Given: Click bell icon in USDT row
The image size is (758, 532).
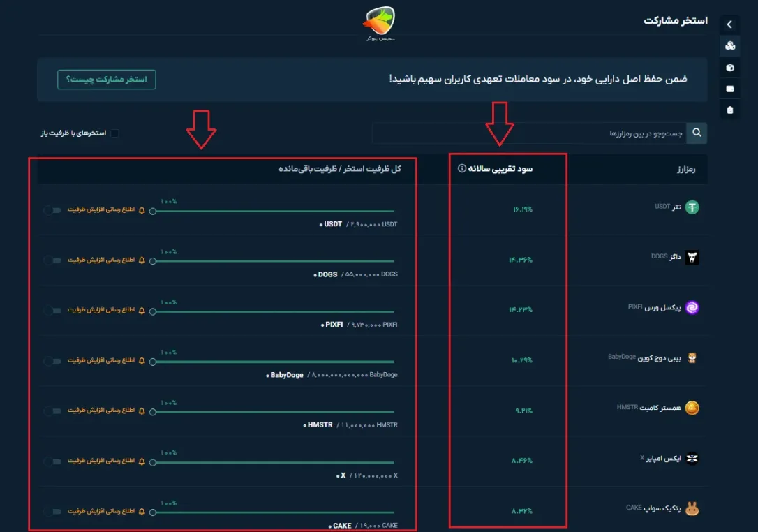Looking at the screenshot, I should coord(142,210).
